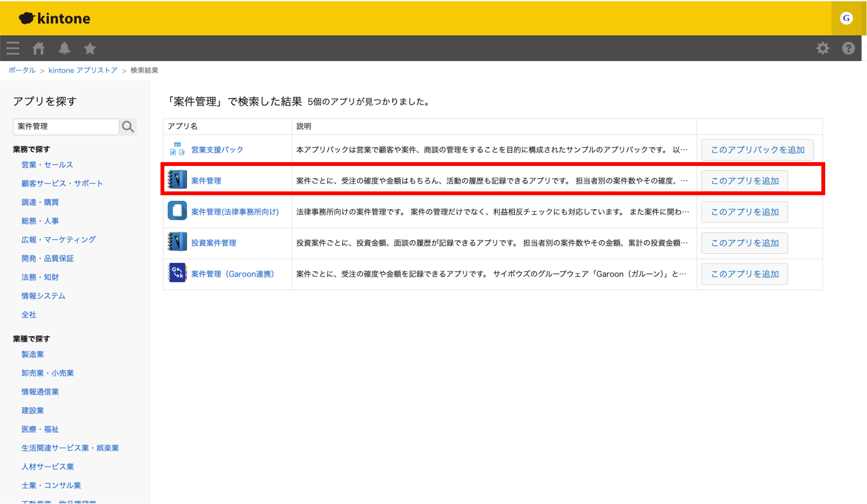Open the settings gear icon
The image size is (867, 504).
823,48
